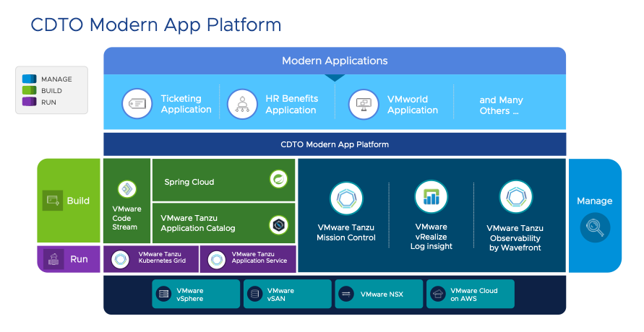Open the Manage section label
Screen dimensions: 644x332
[x=594, y=201]
